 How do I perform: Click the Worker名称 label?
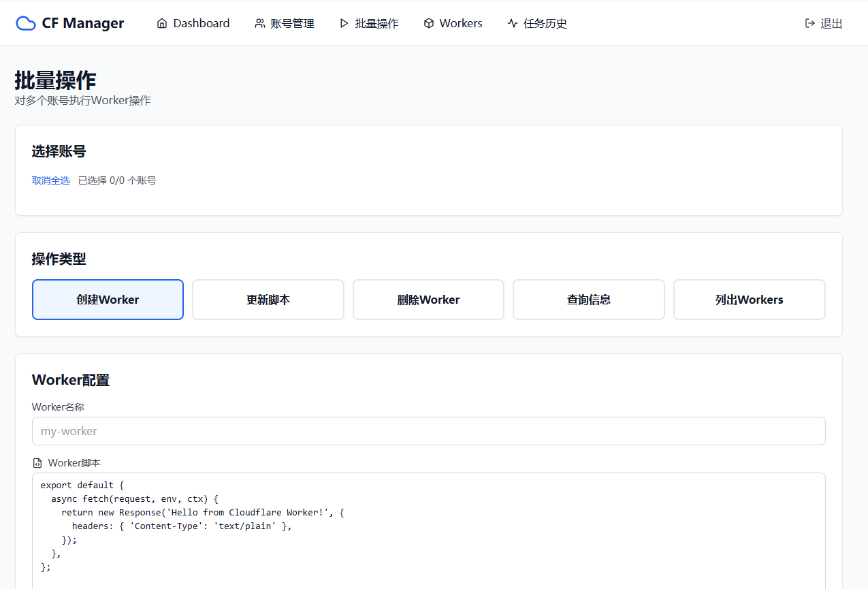click(x=58, y=407)
